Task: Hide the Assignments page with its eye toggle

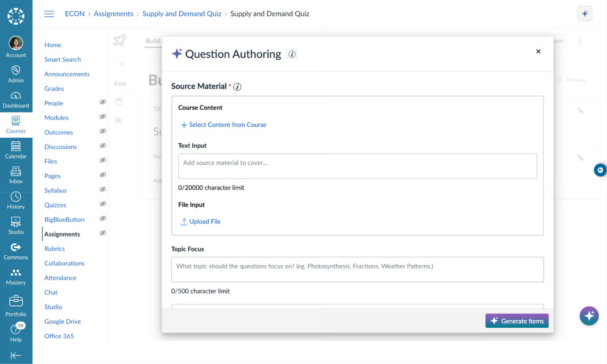Action: pyautogui.click(x=103, y=233)
